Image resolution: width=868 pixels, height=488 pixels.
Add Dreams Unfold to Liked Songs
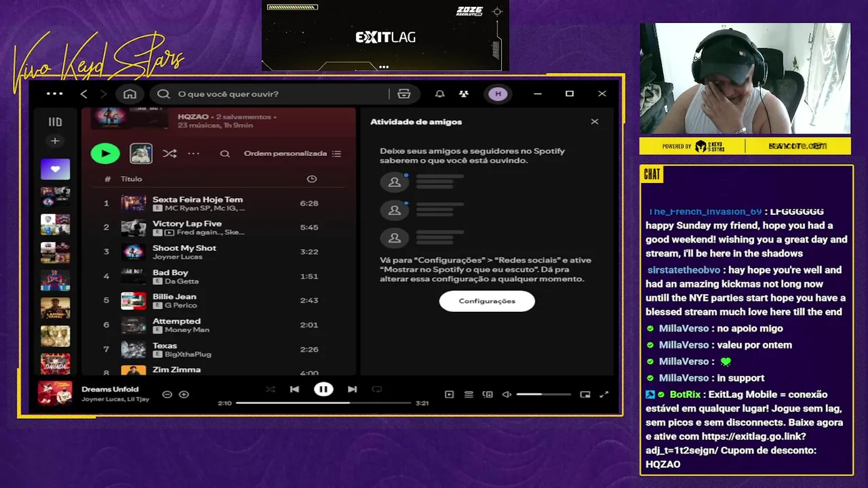[x=184, y=394]
